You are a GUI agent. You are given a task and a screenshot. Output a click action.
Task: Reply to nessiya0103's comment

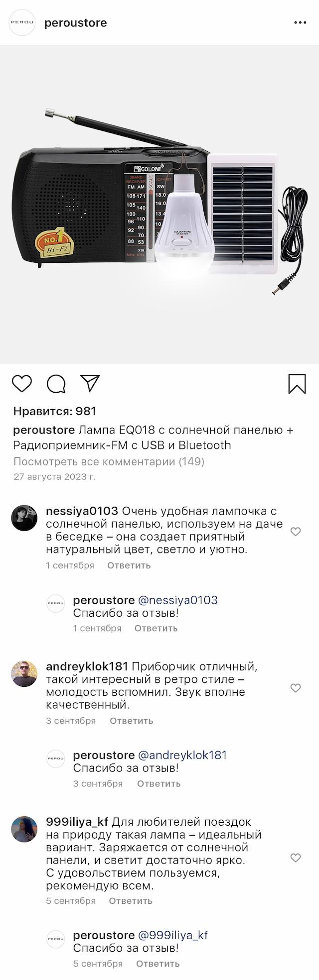tap(129, 565)
